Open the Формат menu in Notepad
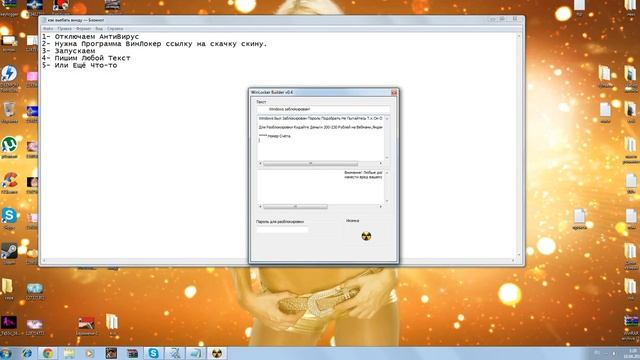Screen dimensions: 640x360 84,29
